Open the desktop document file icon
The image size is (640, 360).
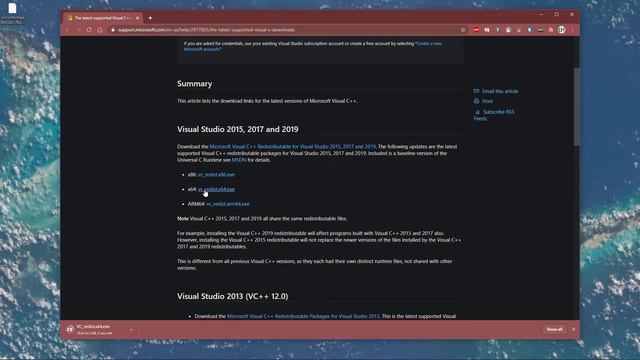[x=12, y=9]
